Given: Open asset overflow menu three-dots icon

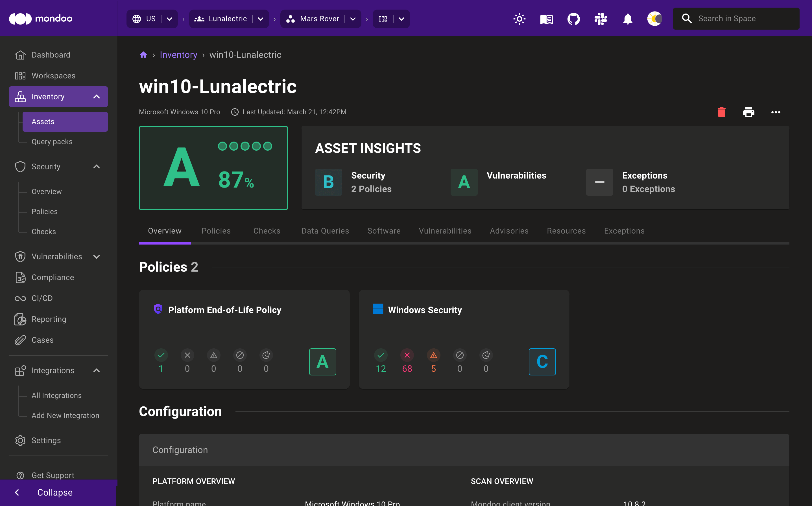Looking at the screenshot, I should (776, 112).
